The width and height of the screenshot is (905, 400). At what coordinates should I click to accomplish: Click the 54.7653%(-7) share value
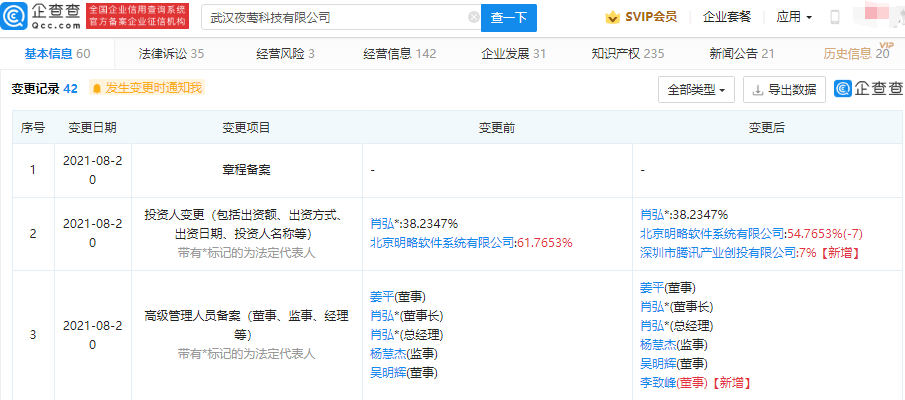825,233
